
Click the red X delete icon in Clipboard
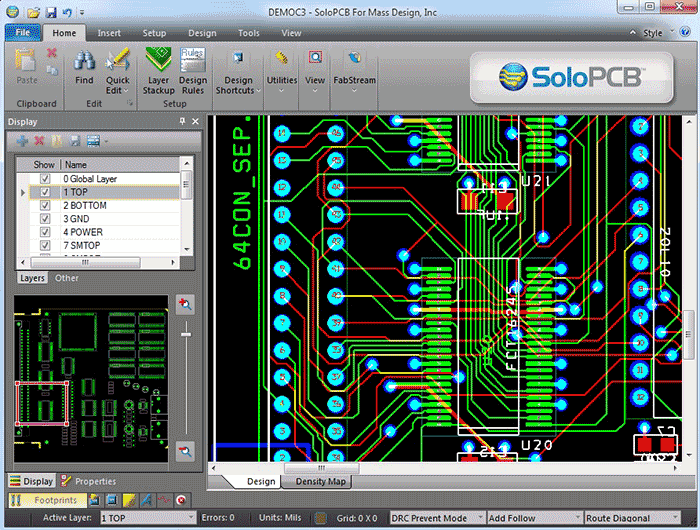tap(52, 53)
